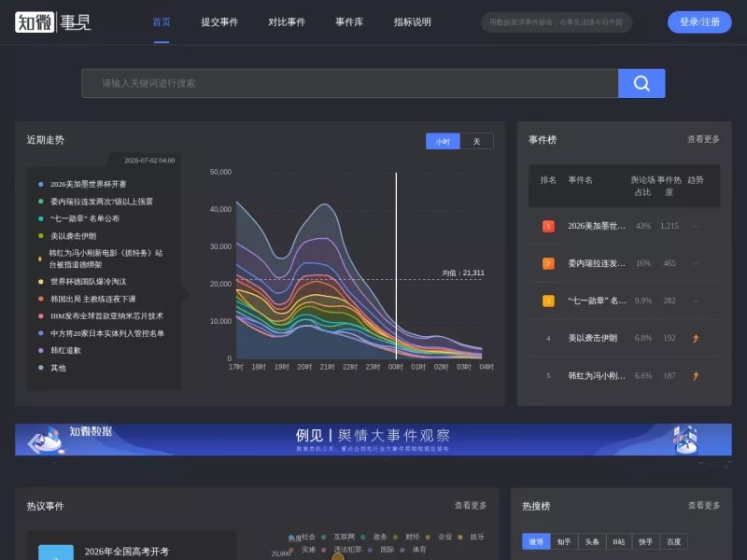Select the 百度 hot search tab
Screen dimensions: 747x560
(x=673, y=541)
